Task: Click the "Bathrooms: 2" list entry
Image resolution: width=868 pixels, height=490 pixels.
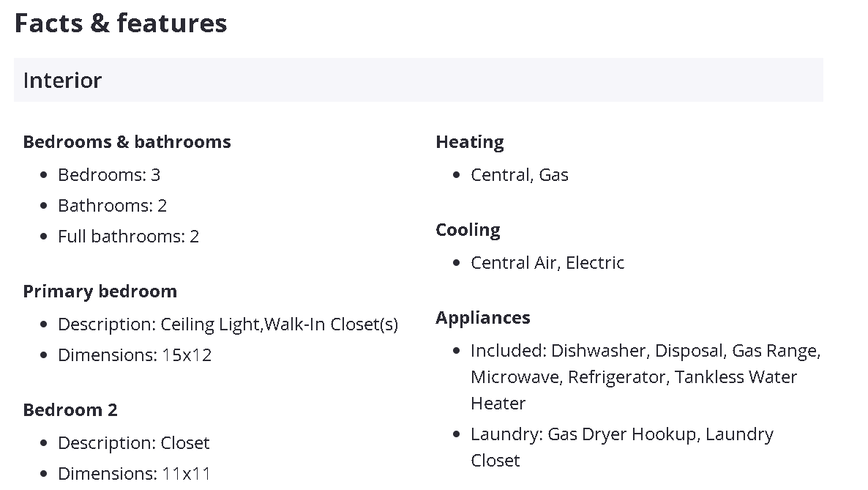Action: coord(112,206)
